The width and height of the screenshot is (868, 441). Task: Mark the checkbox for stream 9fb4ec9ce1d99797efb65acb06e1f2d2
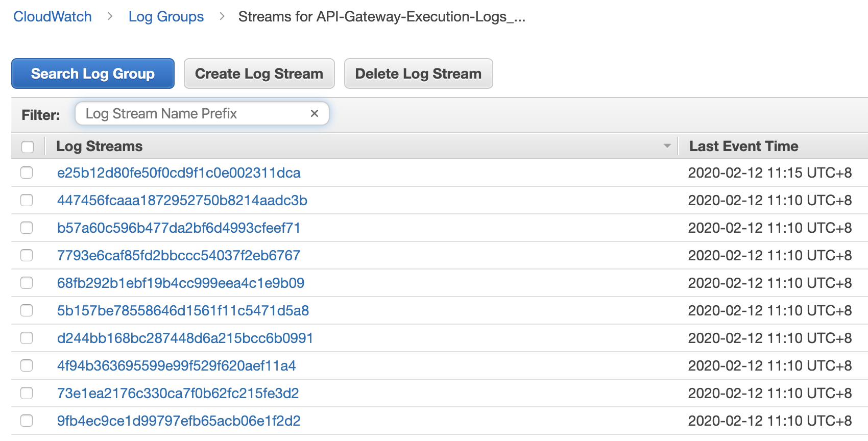(x=27, y=421)
